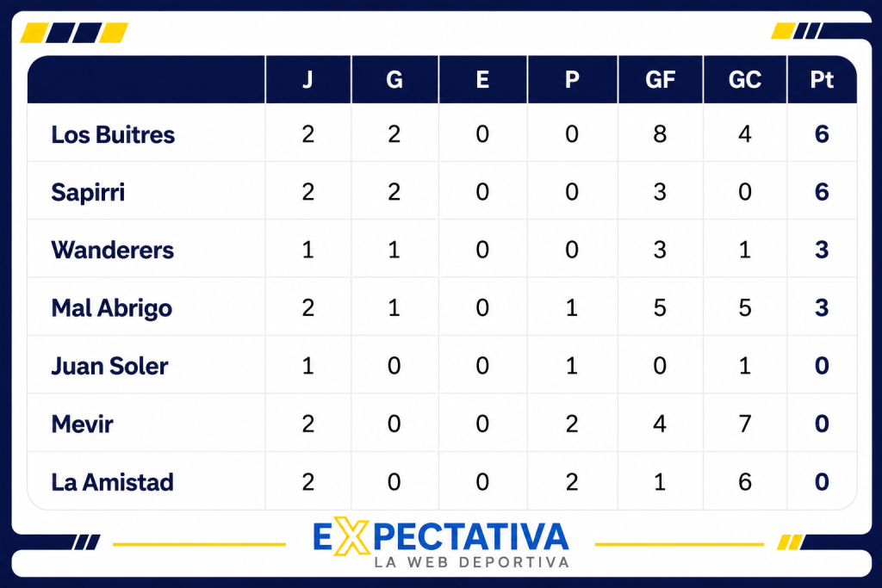Select the La Amistad team name
This screenshot has height=588, width=882.
113,482
